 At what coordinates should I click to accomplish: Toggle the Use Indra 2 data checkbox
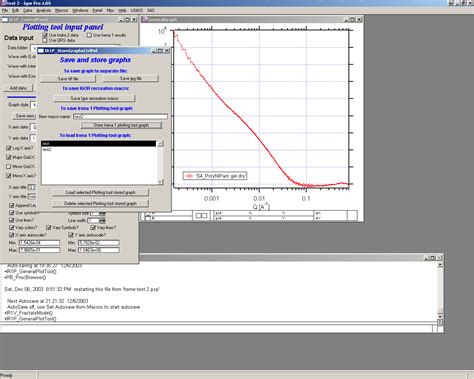[45, 35]
